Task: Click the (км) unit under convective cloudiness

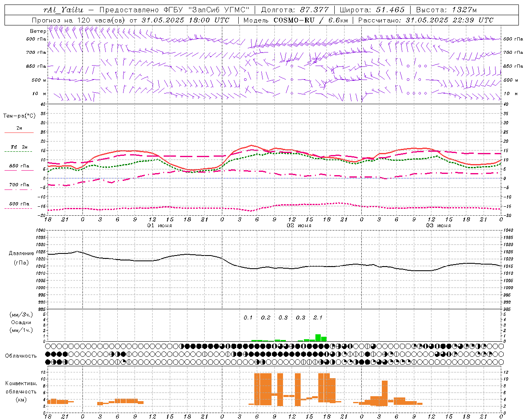Action: pos(21,399)
